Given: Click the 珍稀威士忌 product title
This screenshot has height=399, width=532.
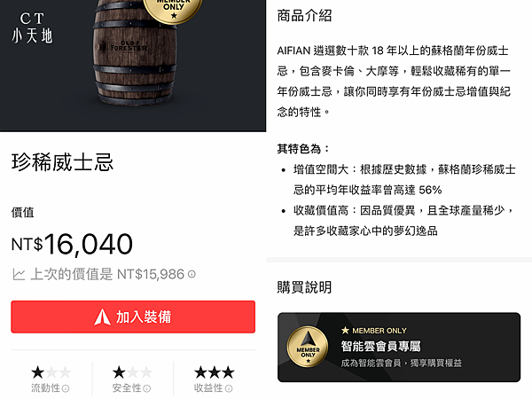Looking at the screenshot, I should click(62, 162).
